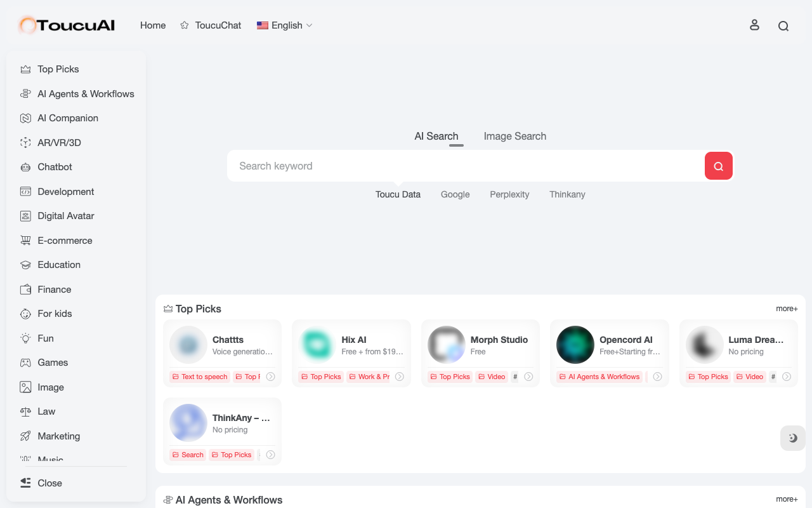The height and width of the screenshot is (508, 812).
Task: Click arrow icon on ThinkAny card
Action: pos(271,455)
